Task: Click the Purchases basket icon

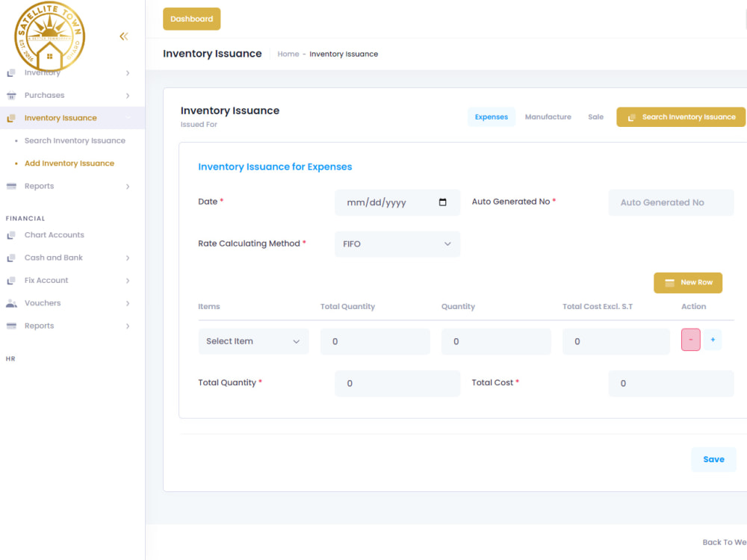Action: pyautogui.click(x=11, y=96)
